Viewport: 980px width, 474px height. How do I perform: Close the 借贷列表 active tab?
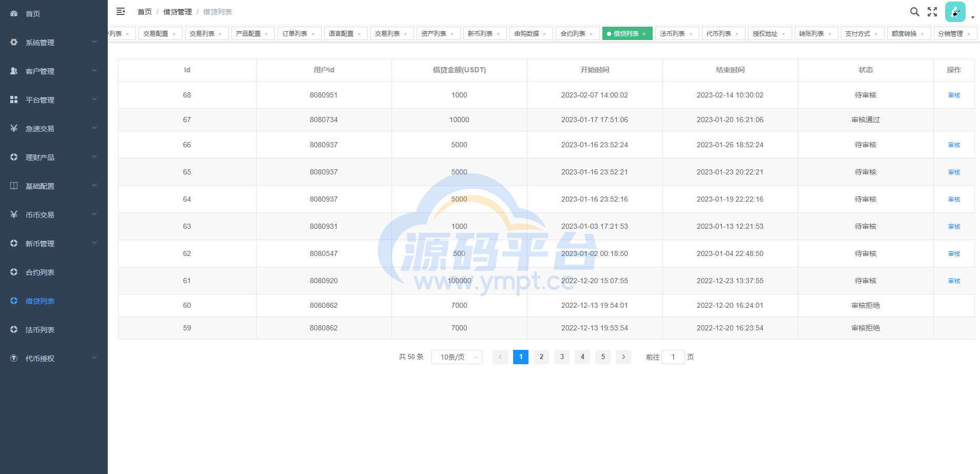point(644,34)
